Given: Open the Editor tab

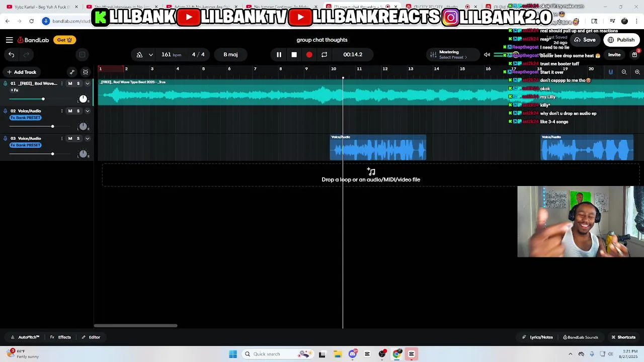Looking at the screenshot, I should pos(91,337).
